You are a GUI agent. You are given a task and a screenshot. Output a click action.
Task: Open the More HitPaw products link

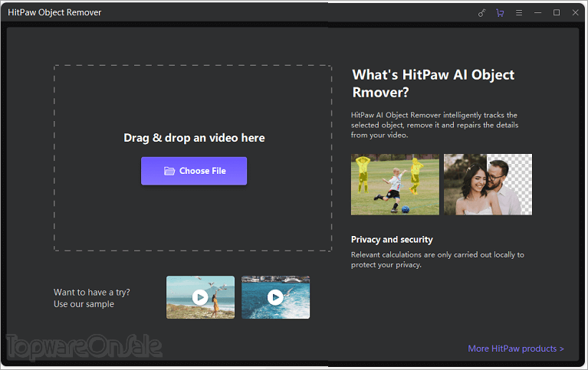coord(516,349)
